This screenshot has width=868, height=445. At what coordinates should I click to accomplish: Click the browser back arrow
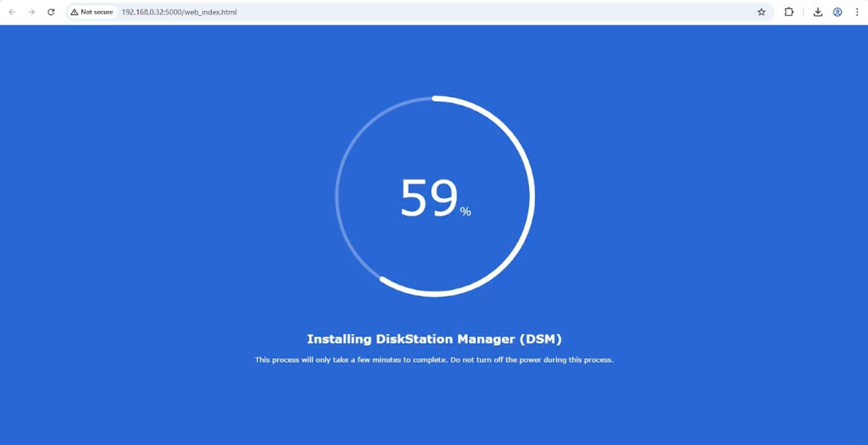[12, 12]
